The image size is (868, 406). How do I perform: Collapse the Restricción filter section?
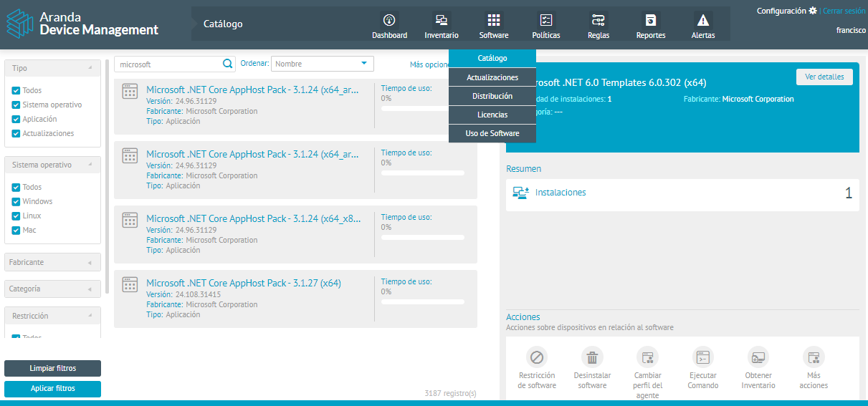[52, 315]
